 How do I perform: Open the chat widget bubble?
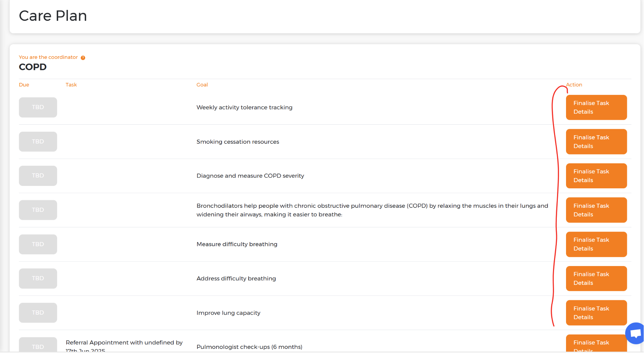tap(636, 333)
